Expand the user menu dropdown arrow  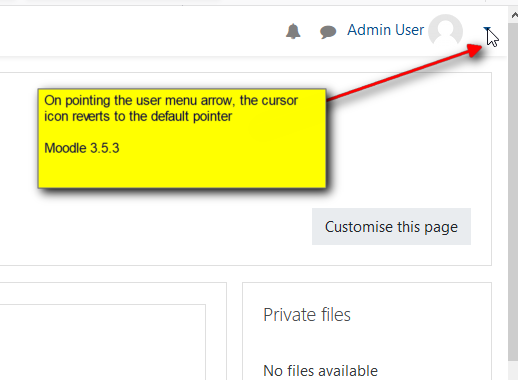click(487, 30)
